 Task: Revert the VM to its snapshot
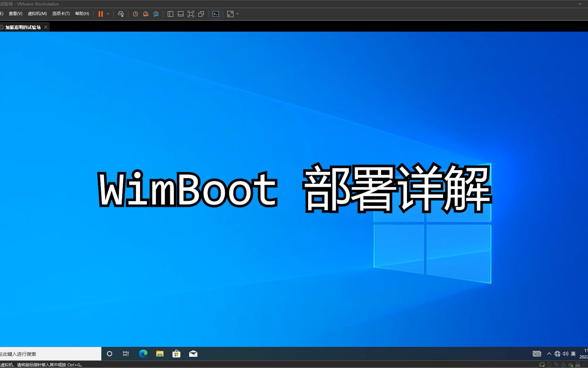point(145,14)
